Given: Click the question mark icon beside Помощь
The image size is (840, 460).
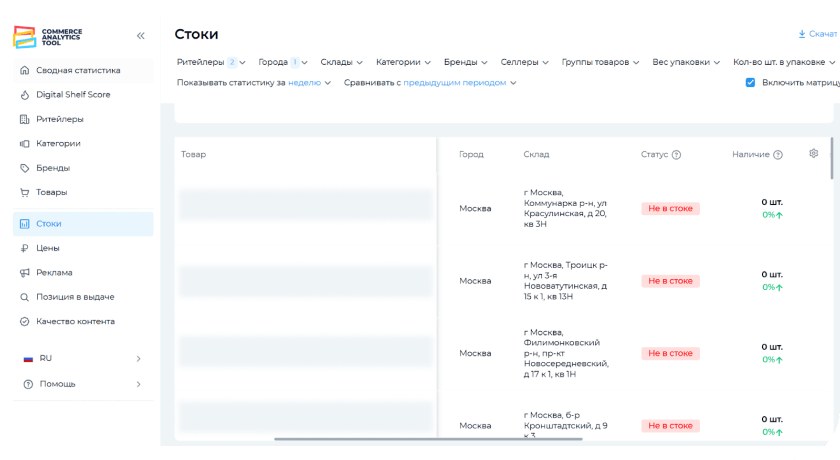Looking at the screenshot, I should coord(28,384).
